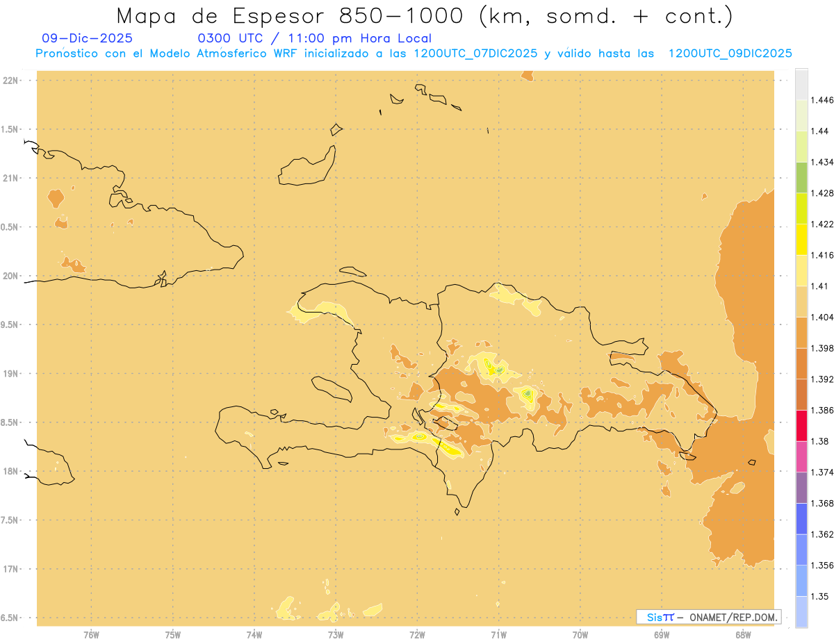Screen dimensions: 834x644
Task: Click the longitude label '76W'
Action: [91, 634]
